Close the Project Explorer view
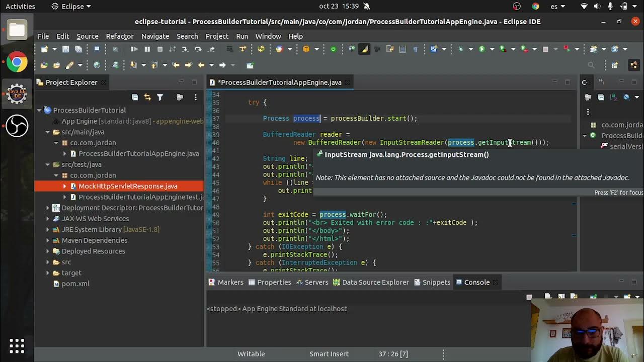Screen dimensions: 644x362 (103, 82)
